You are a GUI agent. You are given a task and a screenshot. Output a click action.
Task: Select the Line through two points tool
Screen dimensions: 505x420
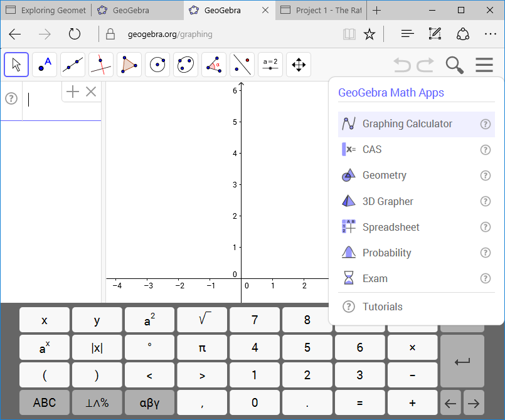73,65
